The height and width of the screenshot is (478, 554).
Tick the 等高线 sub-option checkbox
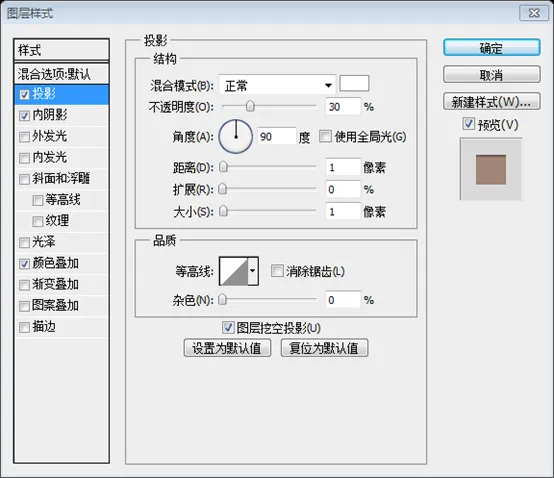[x=37, y=201]
